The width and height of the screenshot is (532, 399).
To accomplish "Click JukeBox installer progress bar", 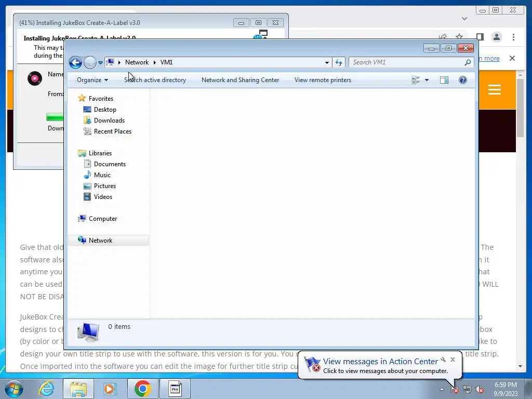I will click(x=55, y=117).
